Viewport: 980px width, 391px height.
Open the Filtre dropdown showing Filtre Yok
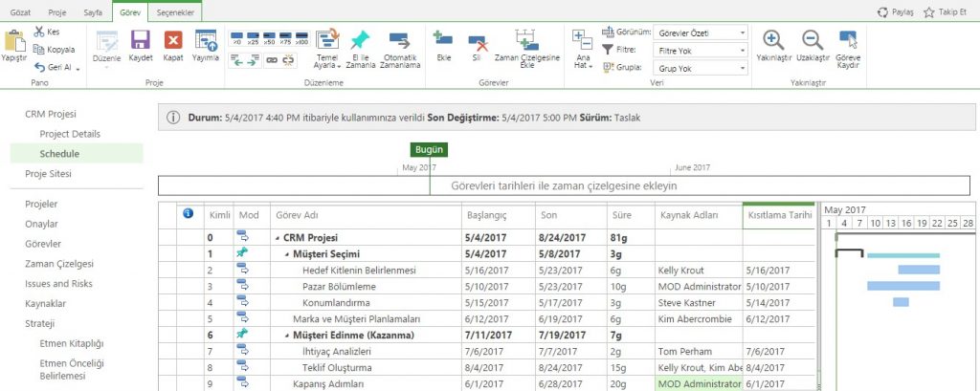pos(701,51)
